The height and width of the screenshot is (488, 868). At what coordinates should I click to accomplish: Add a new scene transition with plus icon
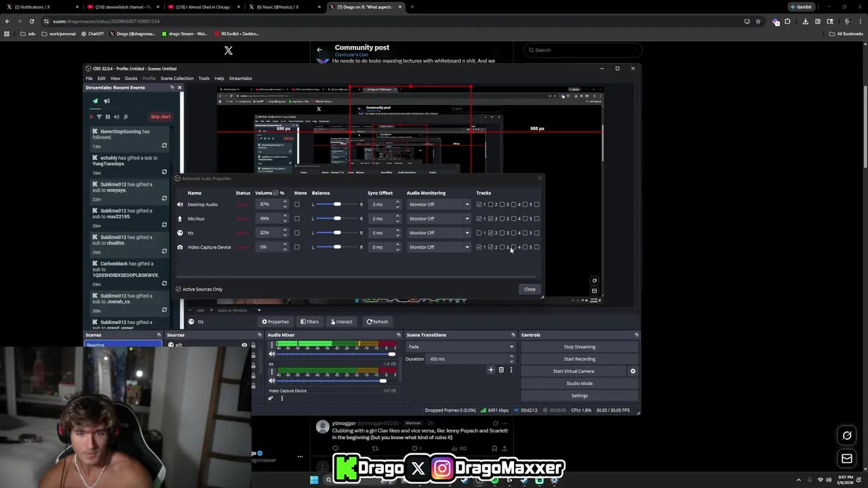pos(491,370)
